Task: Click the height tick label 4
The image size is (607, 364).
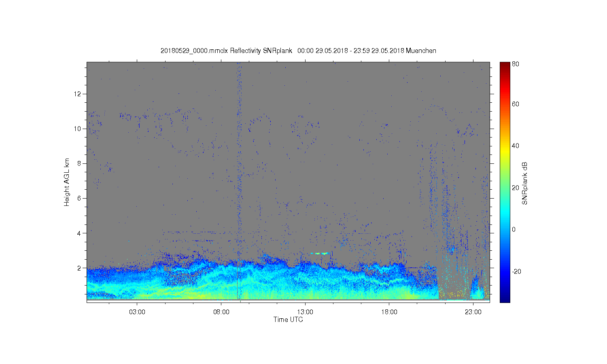Action: coord(80,233)
